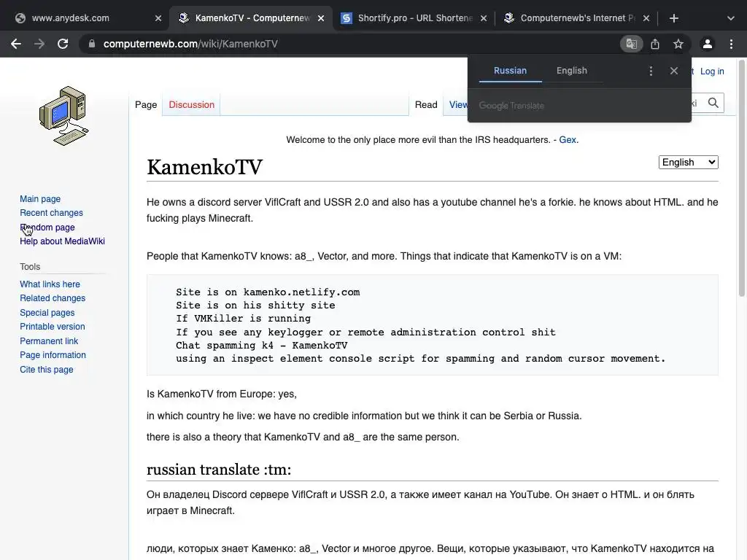Select the Read tab
Image resolution: width=747 pixels, height=560 pixels.
[426, 104]
